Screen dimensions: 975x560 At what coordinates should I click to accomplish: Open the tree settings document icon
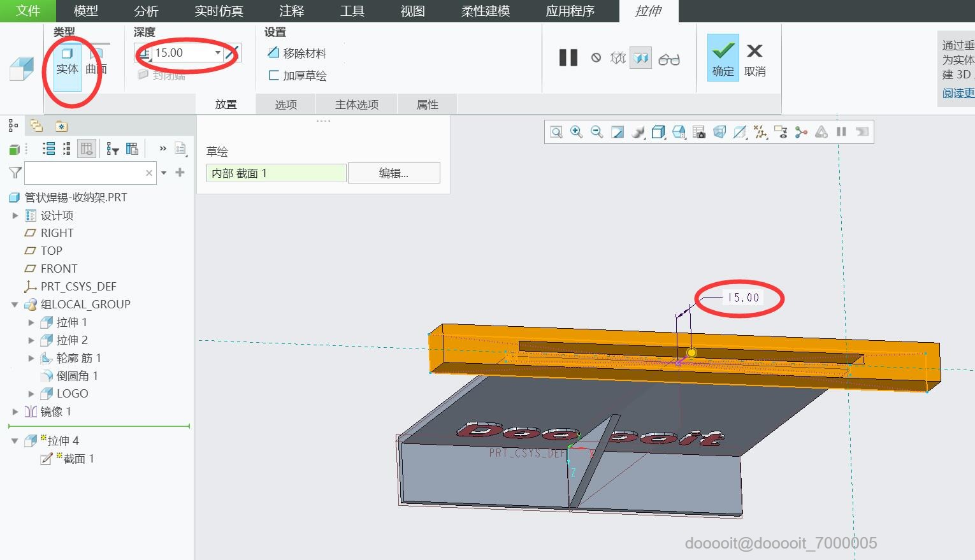click(x=180, y=149)
